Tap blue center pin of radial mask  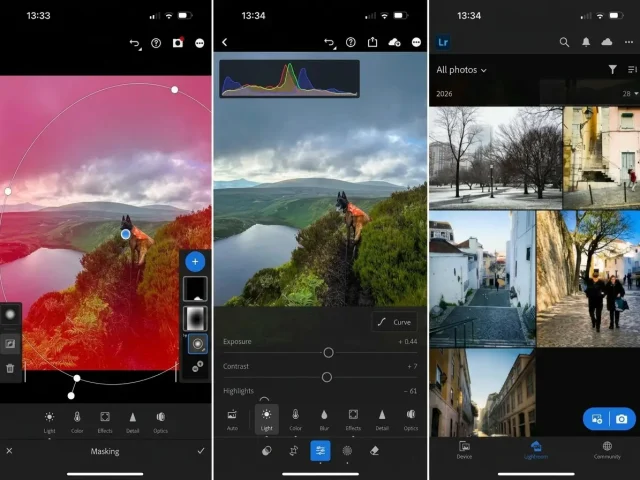coord(126,234)
